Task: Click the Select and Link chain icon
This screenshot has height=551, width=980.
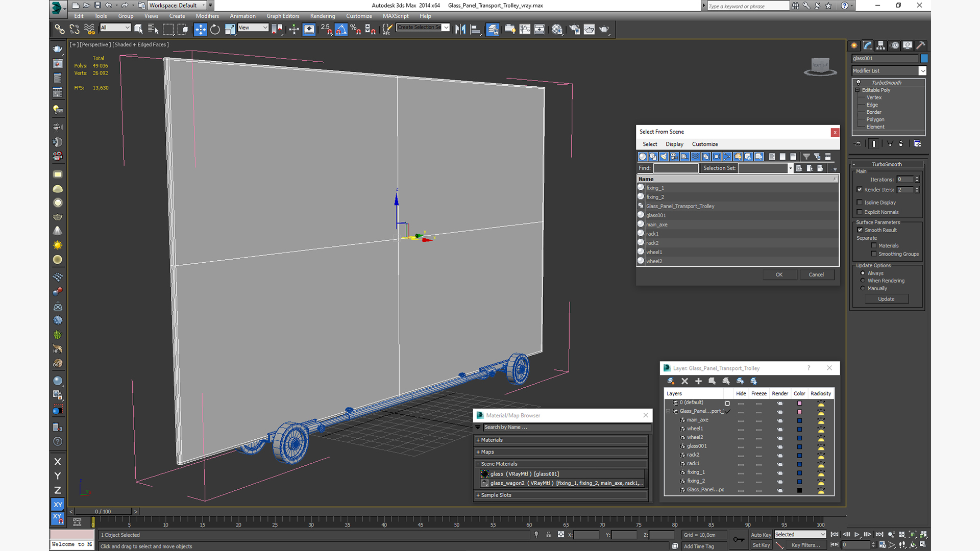Action: (60, 30)
